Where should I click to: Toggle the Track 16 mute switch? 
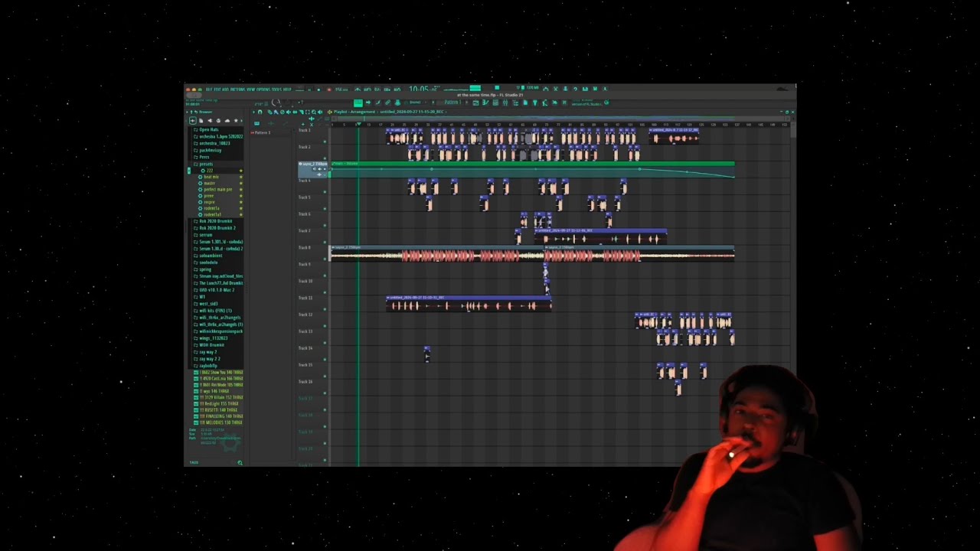point(325,394)
